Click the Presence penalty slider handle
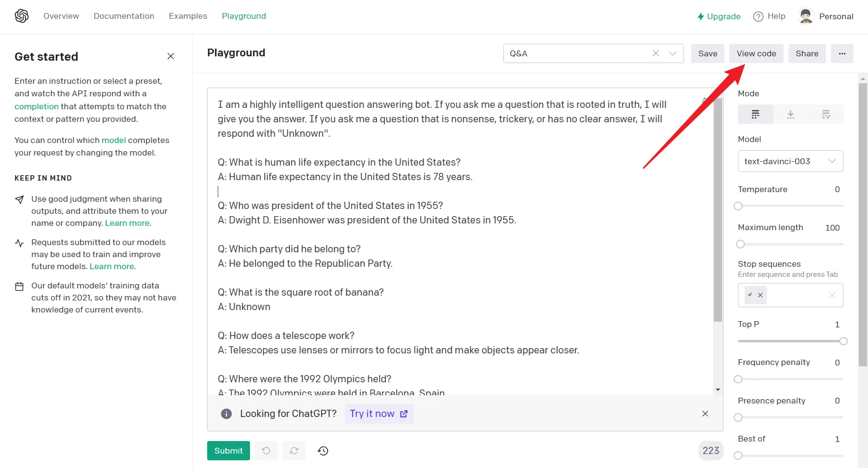The width and height of the screenshot is (868, 468). (x=738, y=417)
